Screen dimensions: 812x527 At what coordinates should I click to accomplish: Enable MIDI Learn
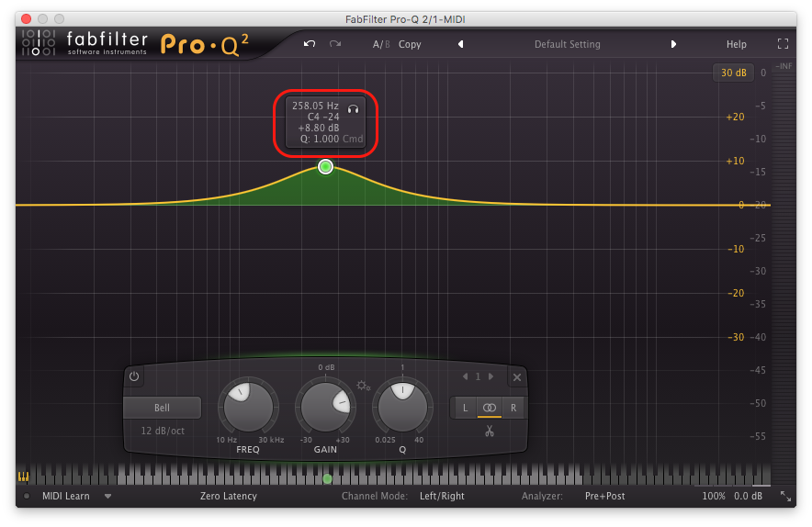66,496
